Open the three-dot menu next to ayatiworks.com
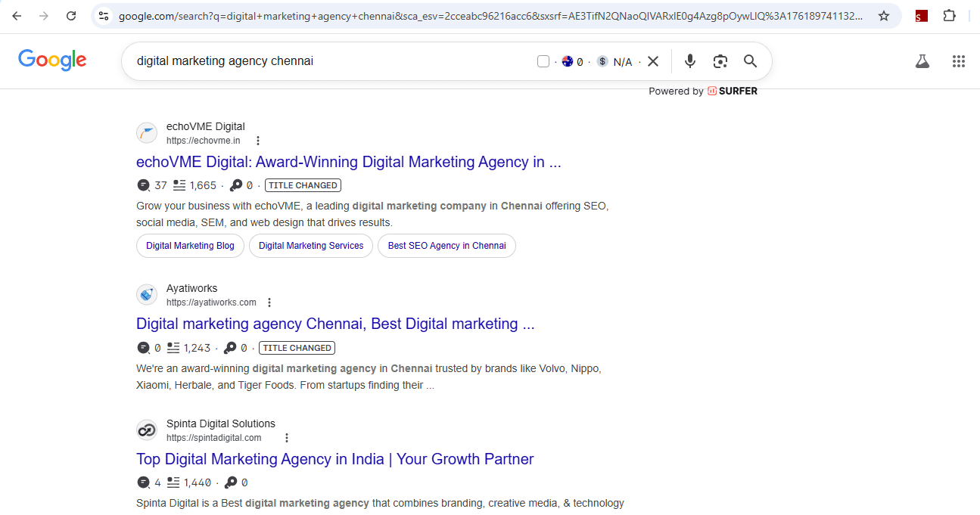 (269, 302)
